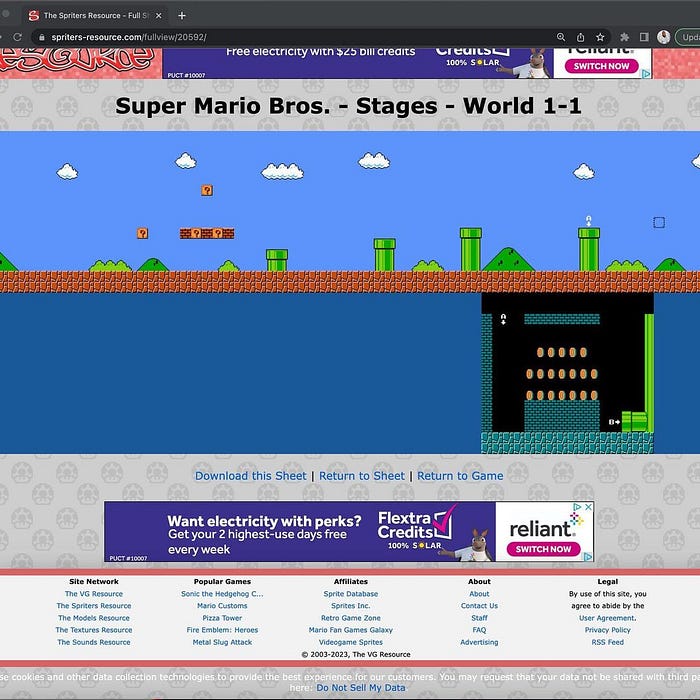Click the address bar URL field
Viewport: 700px width, 700px height.
coord(300,37)
